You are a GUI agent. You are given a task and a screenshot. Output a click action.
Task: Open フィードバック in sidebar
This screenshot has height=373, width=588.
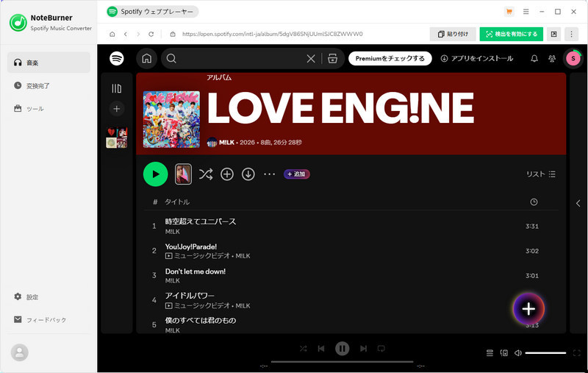49,320
